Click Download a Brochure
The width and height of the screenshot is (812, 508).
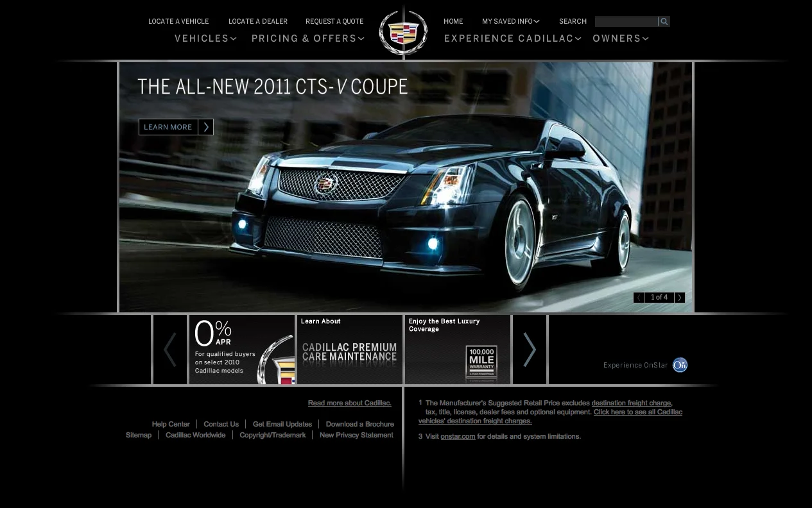point(359,424)
